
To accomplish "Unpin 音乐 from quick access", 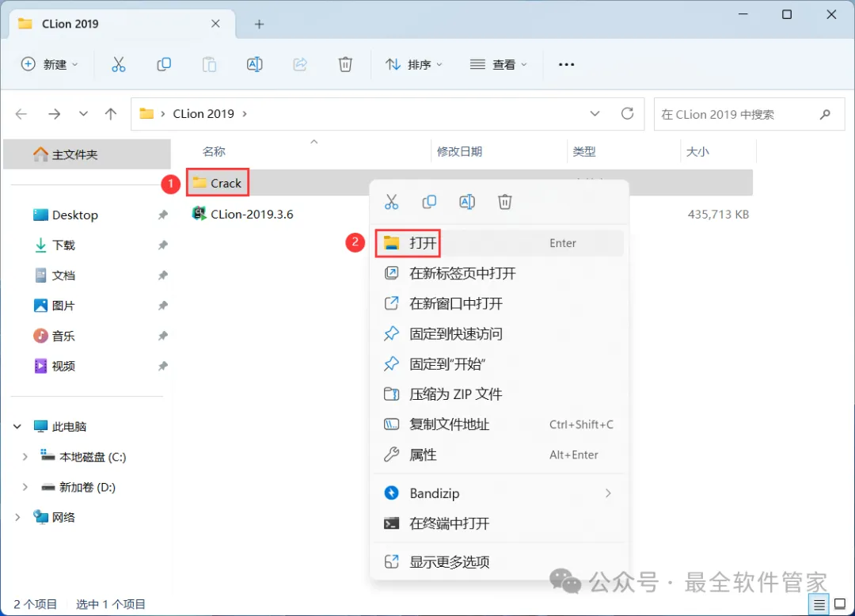I will pyautogui.click(x=162, y=336).
